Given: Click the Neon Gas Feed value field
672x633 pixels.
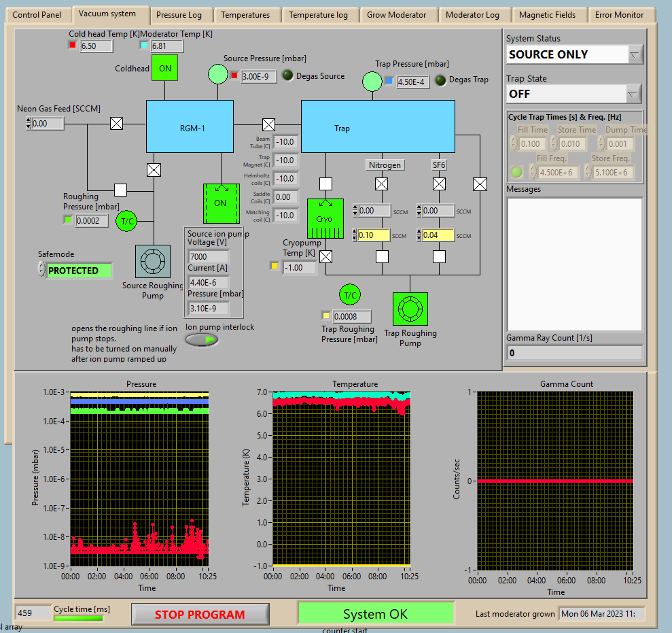Looking at the screenshot, I should click(48, 124).
